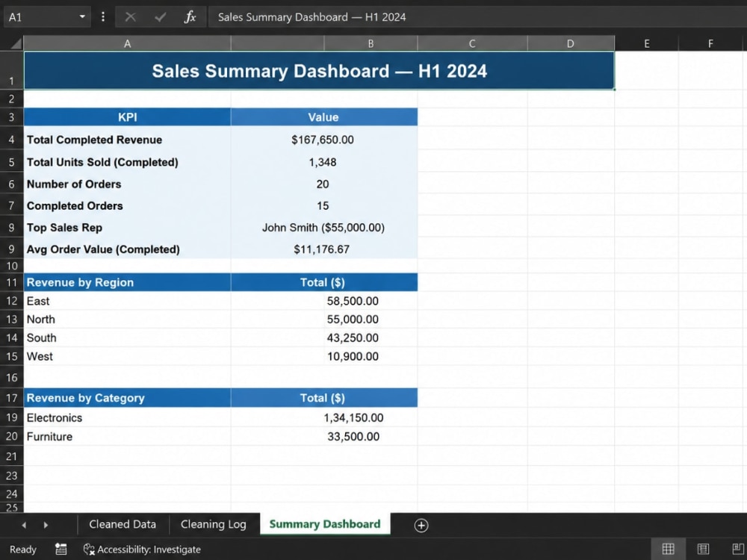Select the 43,250.00 value cell
This screenshot has width=747, height=560.
[x=324, y=338]
